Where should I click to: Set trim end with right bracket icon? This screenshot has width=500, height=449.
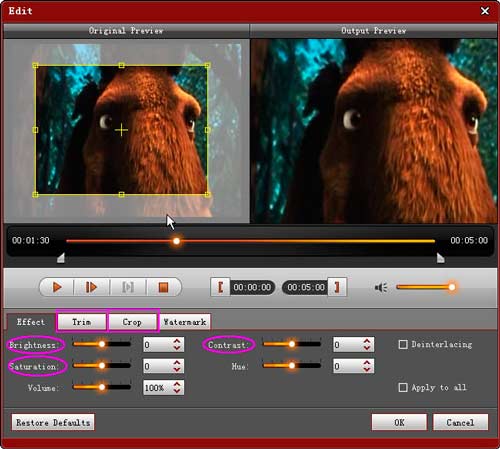coord(337,287)
